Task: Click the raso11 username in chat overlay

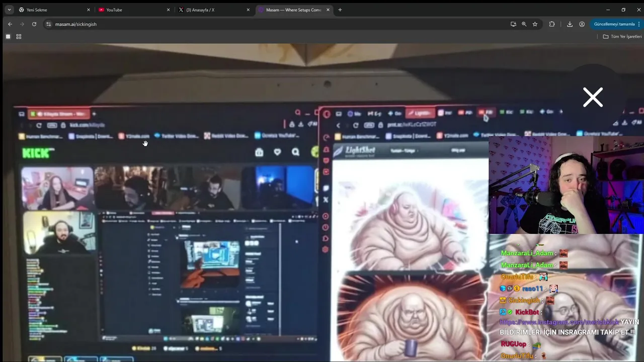Action: (x=533, y=289)
